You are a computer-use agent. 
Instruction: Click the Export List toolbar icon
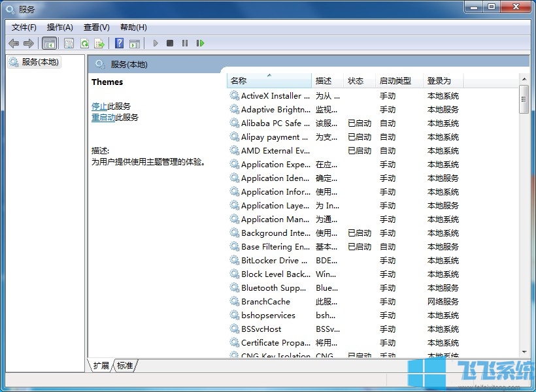click(x=99, y=42)
